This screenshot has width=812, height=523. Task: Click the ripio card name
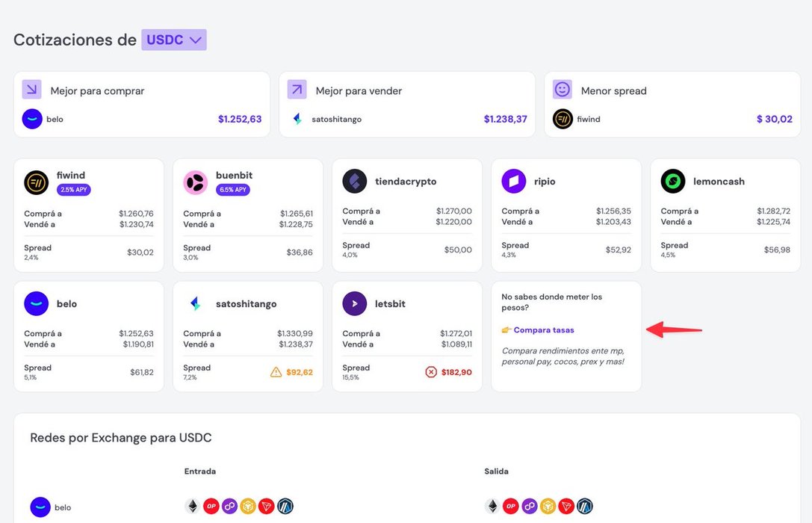pos(545,182)
